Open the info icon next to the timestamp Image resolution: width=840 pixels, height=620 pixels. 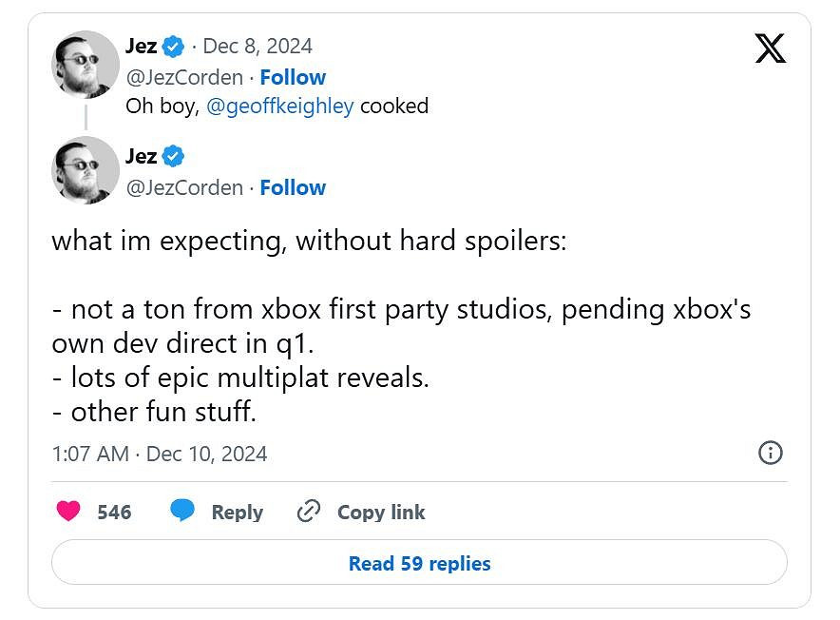click(771, 454)
